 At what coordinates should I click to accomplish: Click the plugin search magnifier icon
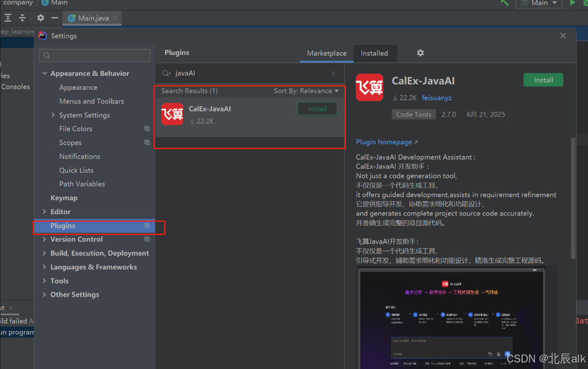tap(166, 73)
